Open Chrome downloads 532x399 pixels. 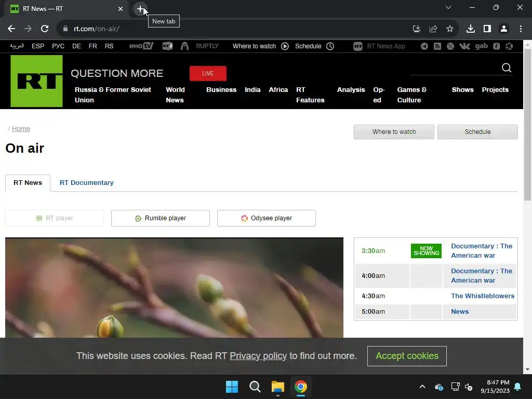point(471,29)
